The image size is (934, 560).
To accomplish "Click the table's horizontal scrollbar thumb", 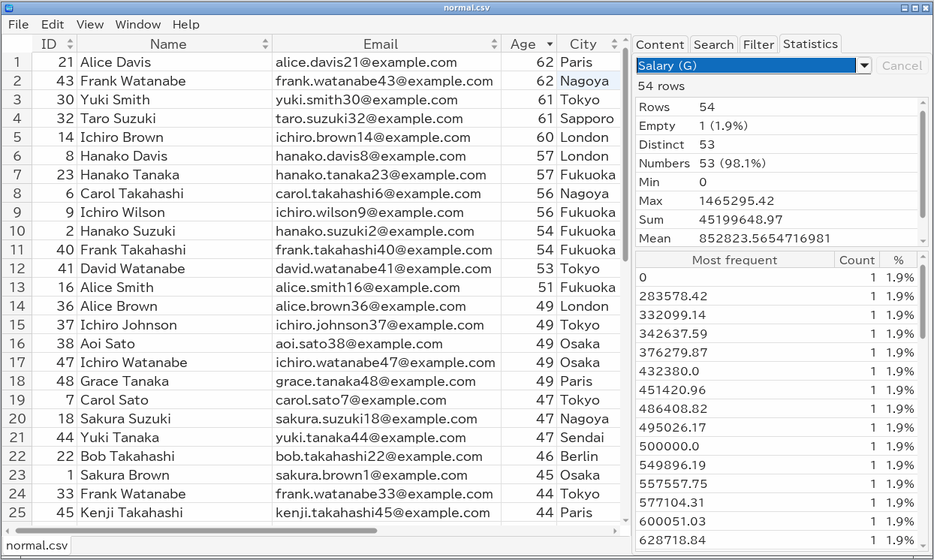I will (194, 530).
